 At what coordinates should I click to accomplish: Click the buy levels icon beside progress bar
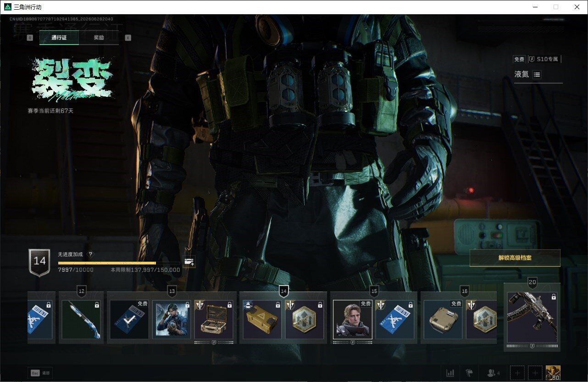[x=189, y=262]
